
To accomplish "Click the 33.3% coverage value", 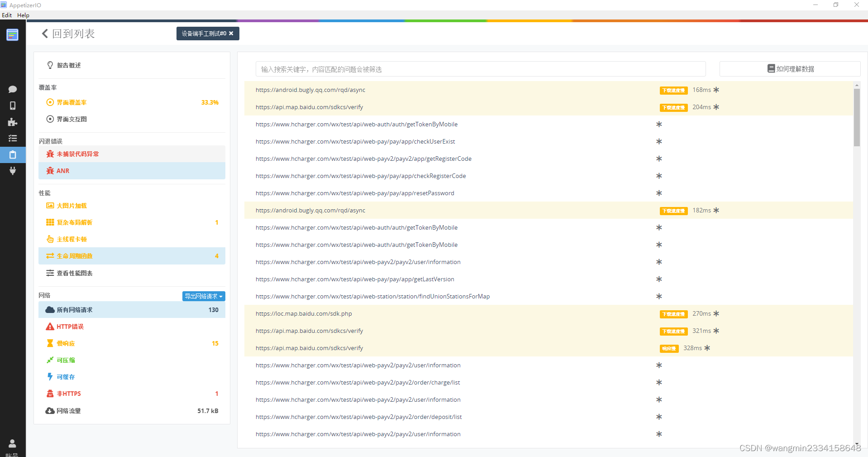I will (x=210, y=102).
